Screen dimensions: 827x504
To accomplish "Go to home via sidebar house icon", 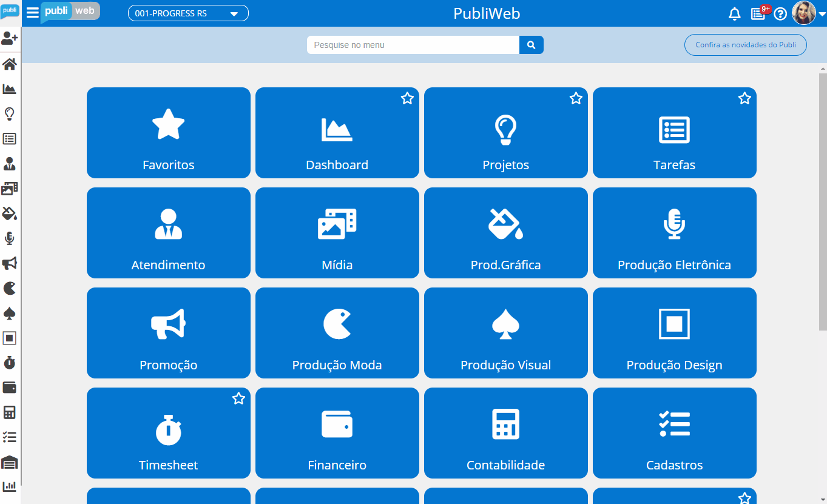I will pos(10,64).
